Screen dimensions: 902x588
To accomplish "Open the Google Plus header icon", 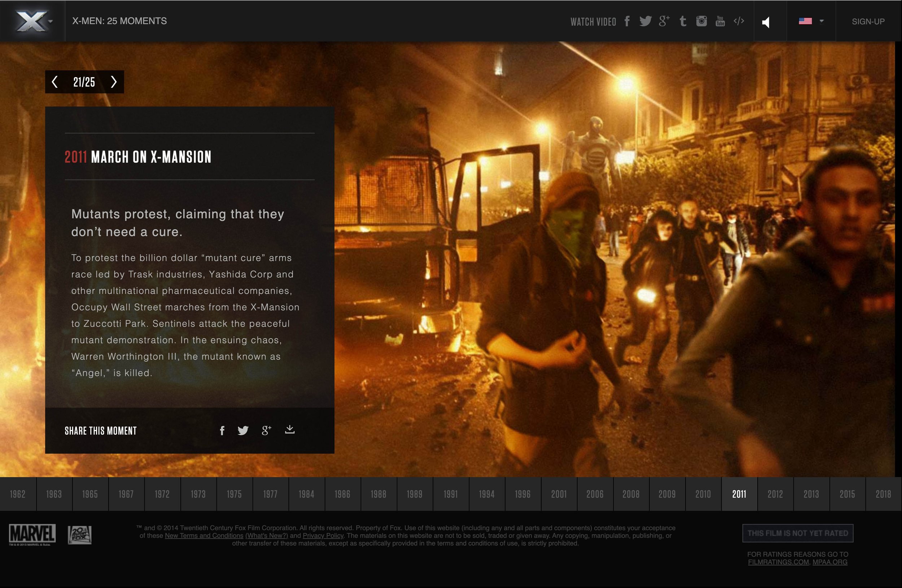I will [664, 21].
